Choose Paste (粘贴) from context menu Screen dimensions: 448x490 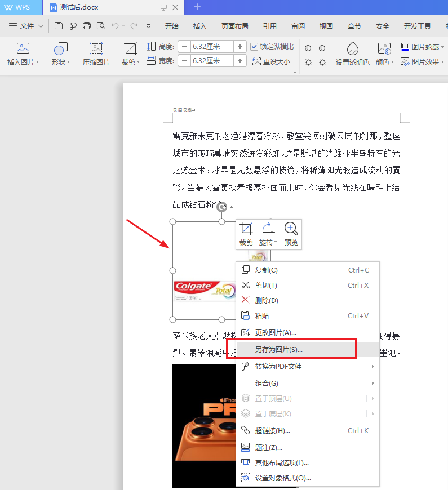coord(307,315)
